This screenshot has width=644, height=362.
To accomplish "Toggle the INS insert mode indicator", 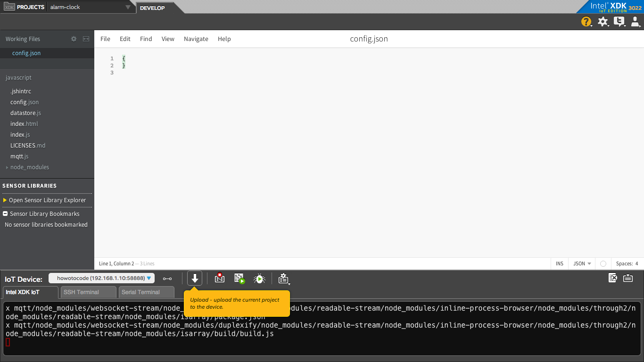I will (560, 264).
